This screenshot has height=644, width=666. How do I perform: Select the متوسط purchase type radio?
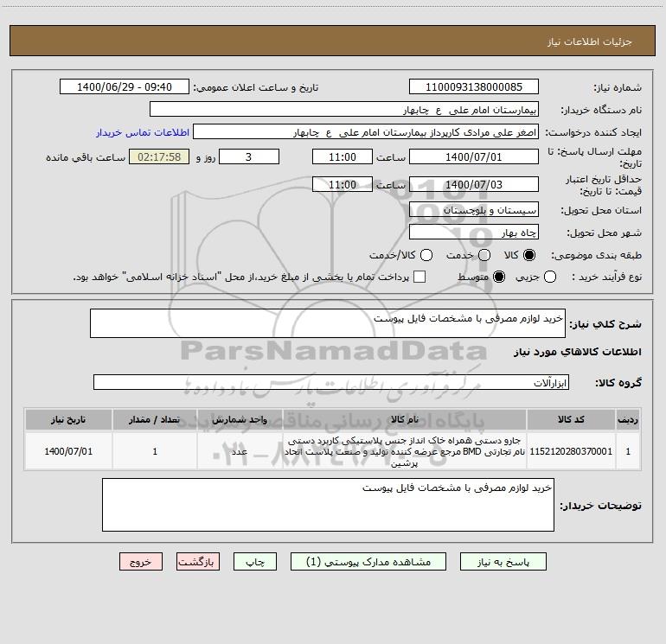(499, 277)
